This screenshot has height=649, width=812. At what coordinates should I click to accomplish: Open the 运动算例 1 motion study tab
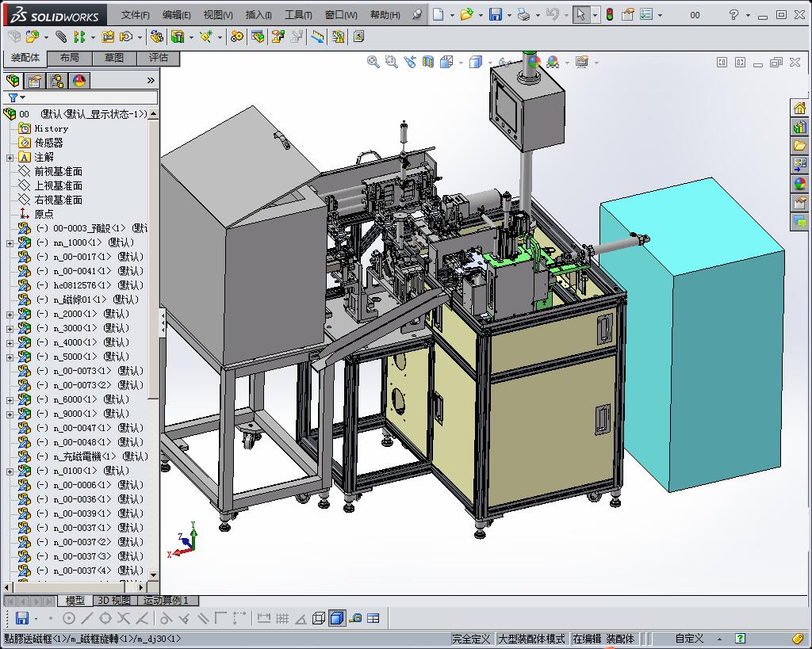pyautogui.click(x=166, y=601)
